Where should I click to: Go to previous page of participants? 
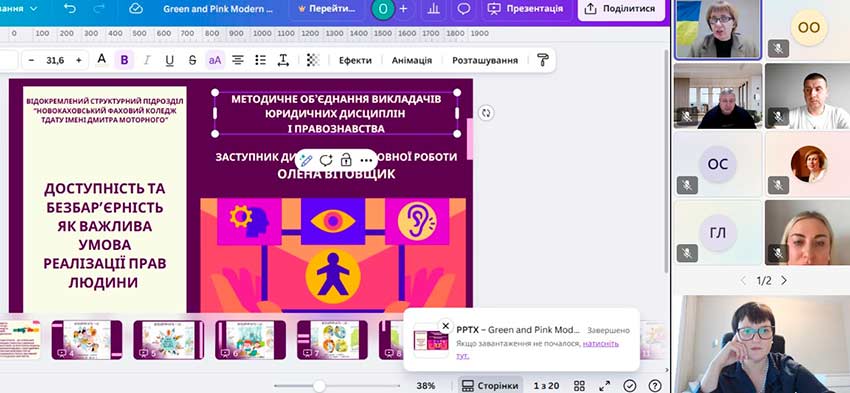743,280
